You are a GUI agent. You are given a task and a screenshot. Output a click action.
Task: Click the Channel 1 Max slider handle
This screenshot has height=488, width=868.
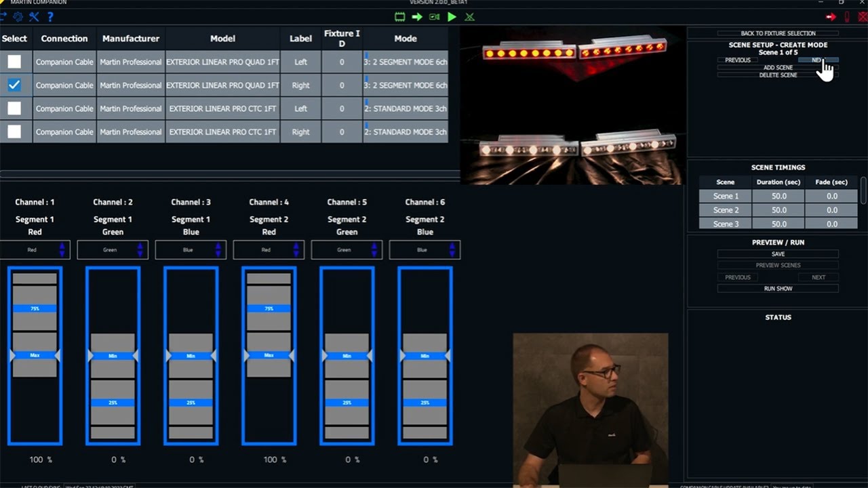tap(35, 355)
